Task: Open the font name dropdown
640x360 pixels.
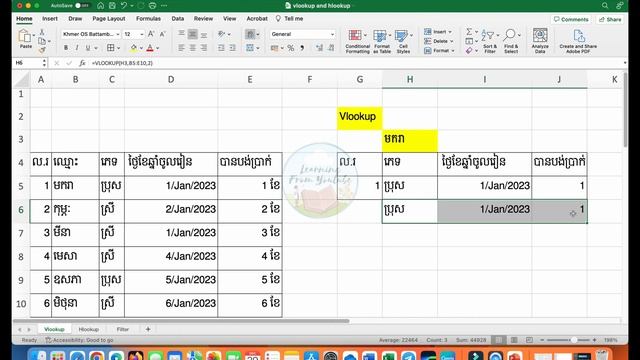Action: [118, 34]
